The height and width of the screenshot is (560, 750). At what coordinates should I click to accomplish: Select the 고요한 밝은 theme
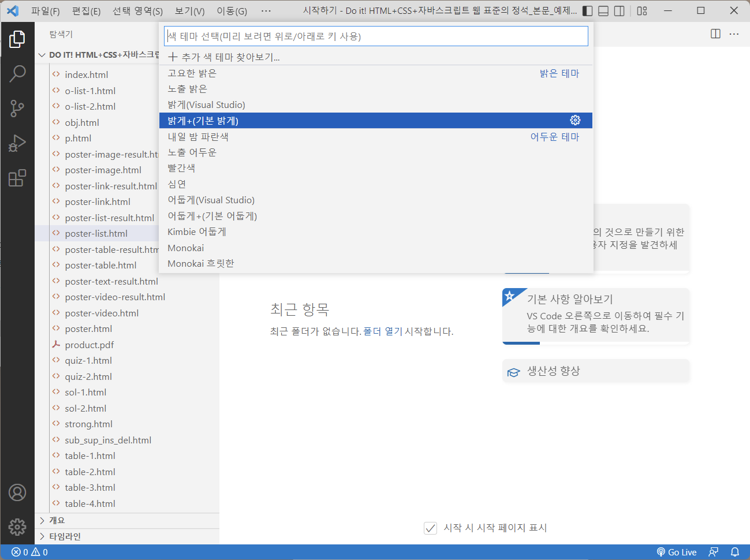pos(376,73)
